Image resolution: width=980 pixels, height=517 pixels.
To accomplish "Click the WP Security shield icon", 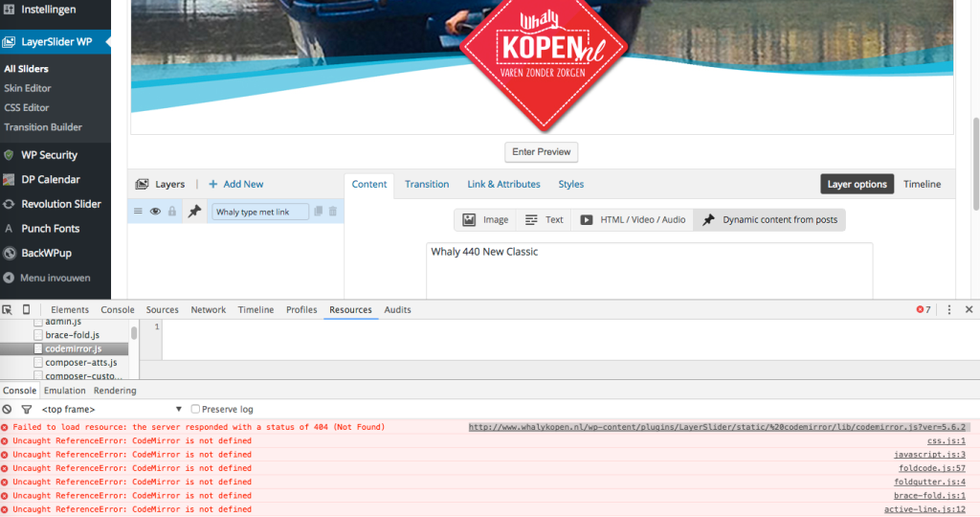I will [9, 155].
